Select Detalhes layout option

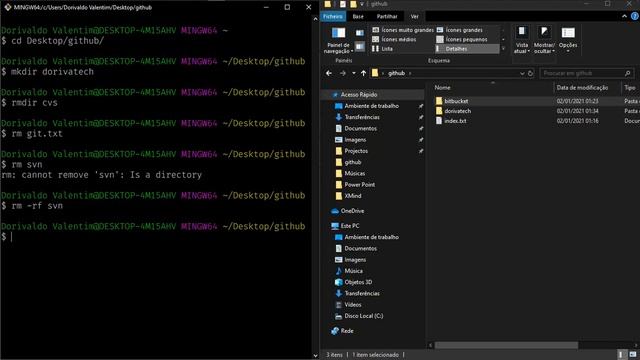point(467,49)
